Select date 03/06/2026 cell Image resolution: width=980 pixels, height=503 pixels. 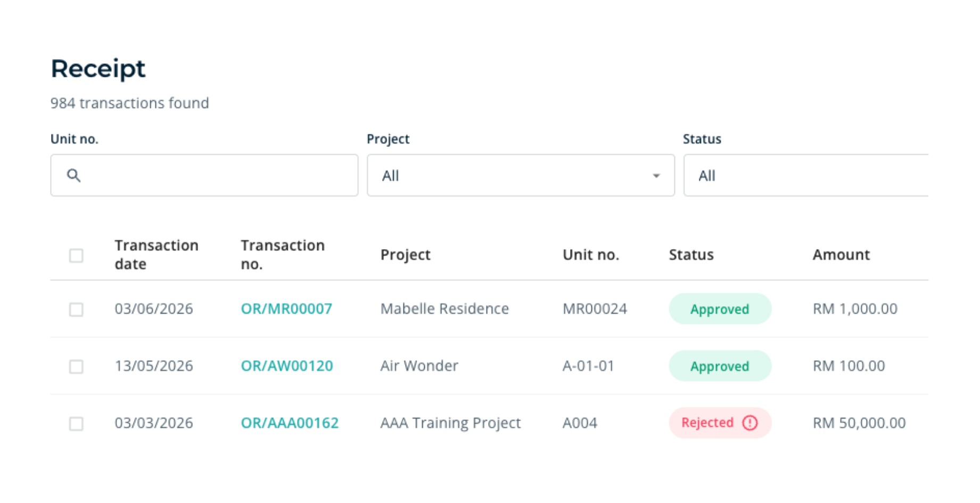pos(154,309)
